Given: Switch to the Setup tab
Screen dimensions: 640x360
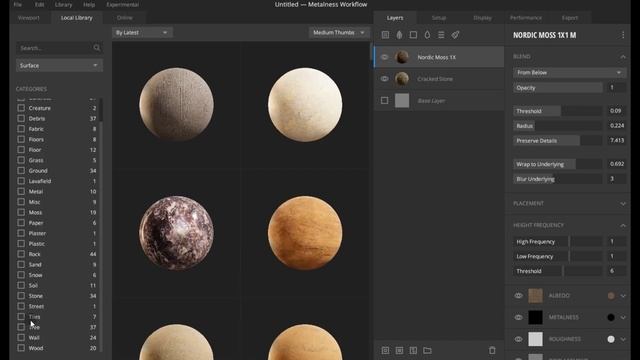Looking at the screenshot, I should coord(439,18).
